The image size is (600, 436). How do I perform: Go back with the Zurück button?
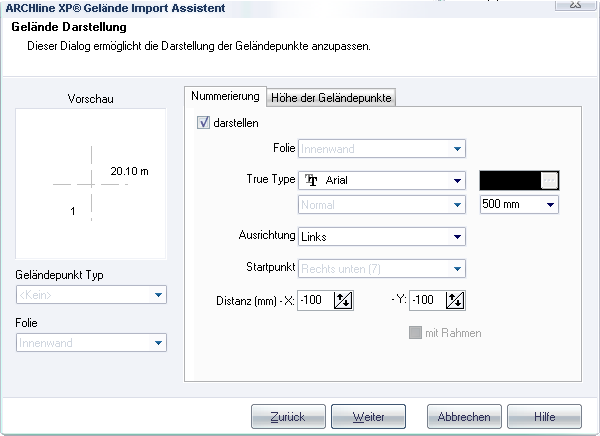pos(288,416)
